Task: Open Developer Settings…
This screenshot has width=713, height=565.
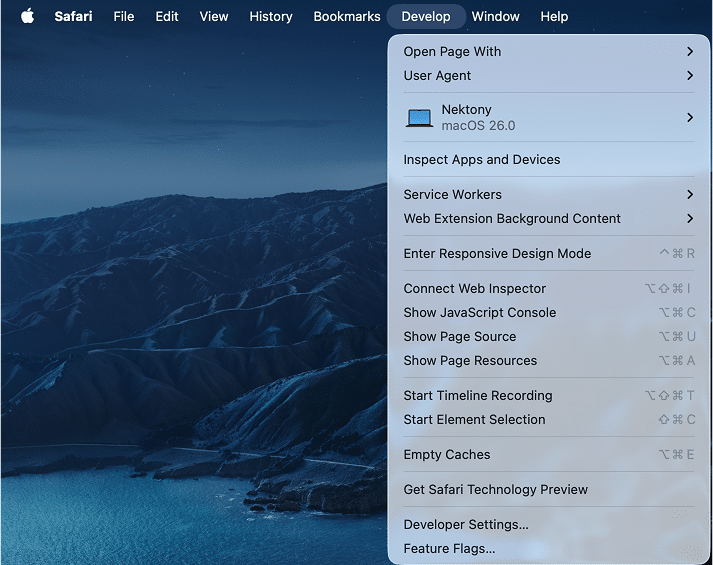Action: (x=466, y=524)
